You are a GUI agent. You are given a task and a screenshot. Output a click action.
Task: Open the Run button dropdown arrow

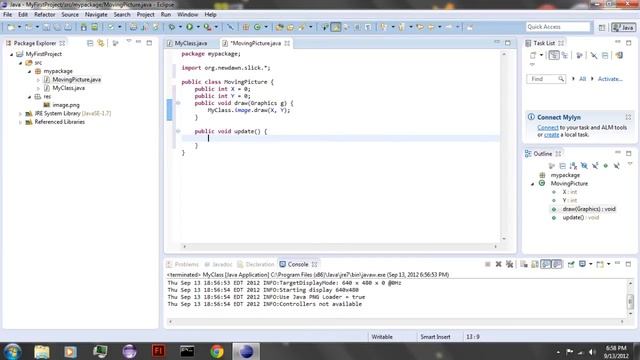point(198,27)
